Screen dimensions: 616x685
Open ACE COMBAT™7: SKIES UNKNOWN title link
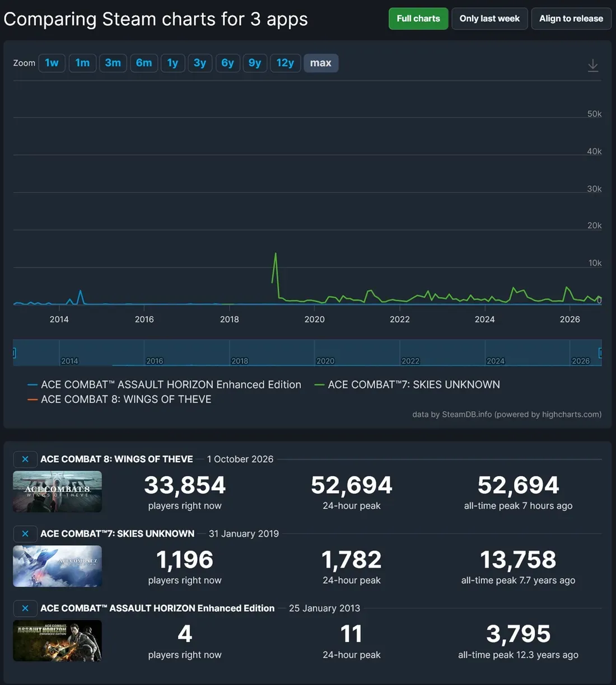[x=118, y=533]
